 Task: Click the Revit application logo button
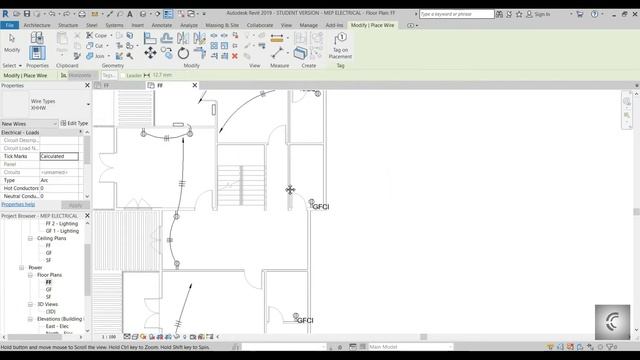click(5, 14)
